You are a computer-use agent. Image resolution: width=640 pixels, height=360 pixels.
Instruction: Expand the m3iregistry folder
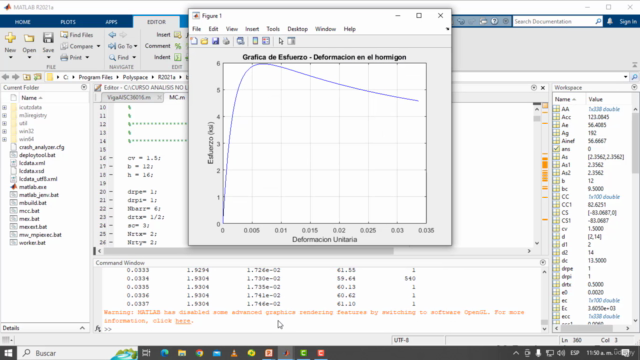click(x=4, y=116)
